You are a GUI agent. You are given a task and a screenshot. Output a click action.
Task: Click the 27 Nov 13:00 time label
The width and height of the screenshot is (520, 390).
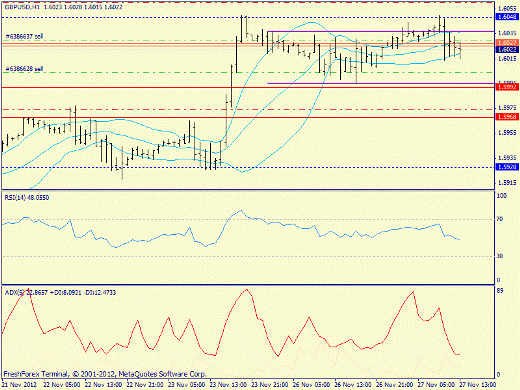478,385
